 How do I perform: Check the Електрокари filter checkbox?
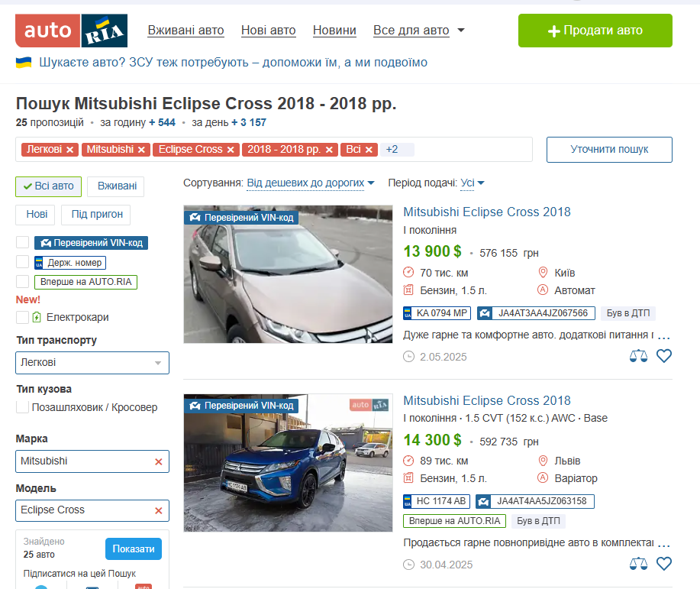[23, 317]
